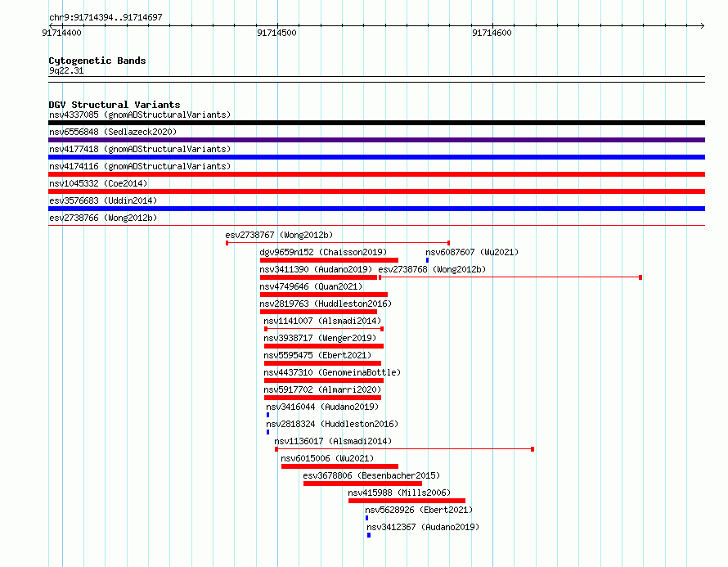The image size is (728, 567).
Task: Click the blue marker under nsv3416044
Action: click(x=268, y=415)
